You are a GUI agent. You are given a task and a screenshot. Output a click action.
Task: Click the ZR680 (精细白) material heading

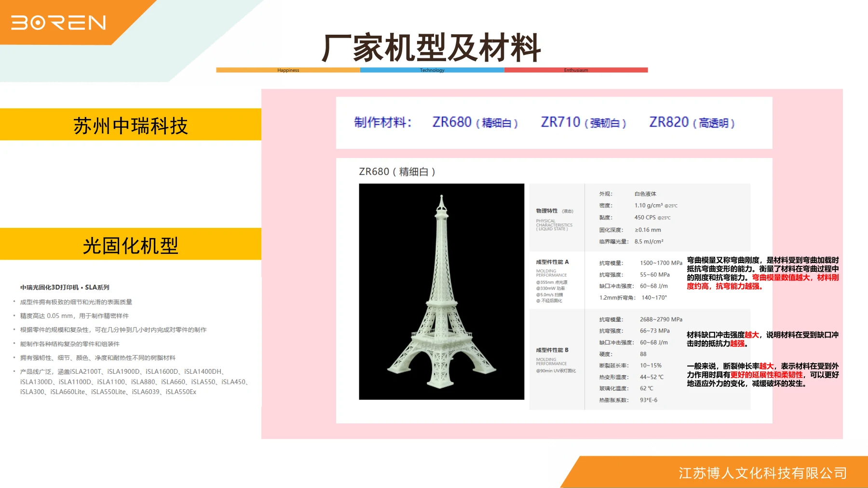click(475, 122)
